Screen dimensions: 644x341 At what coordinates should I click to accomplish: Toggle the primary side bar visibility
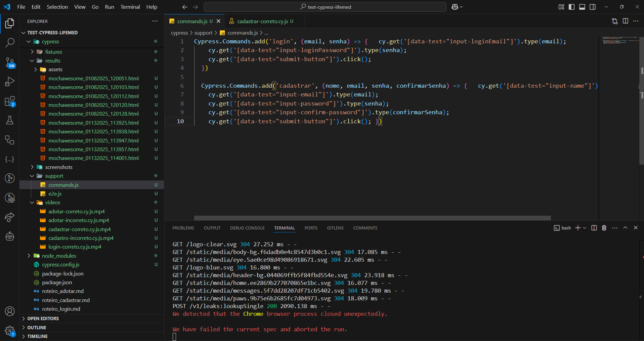pos(572,7)
